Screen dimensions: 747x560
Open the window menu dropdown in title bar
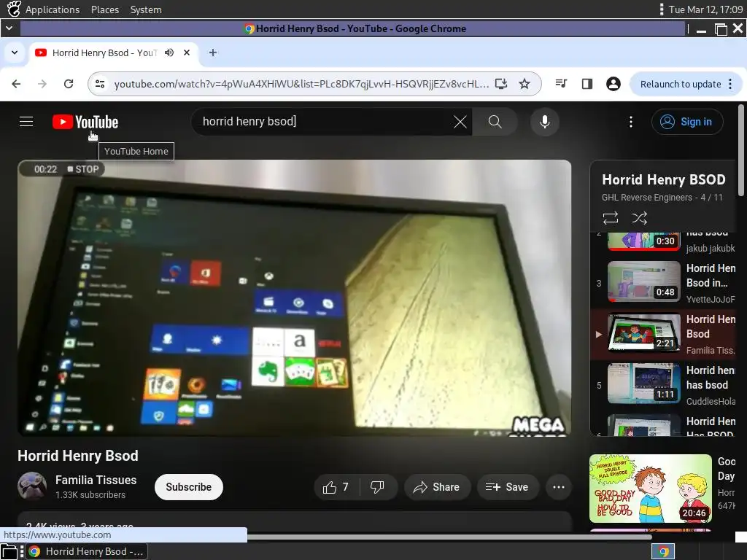tap(9, 28)
